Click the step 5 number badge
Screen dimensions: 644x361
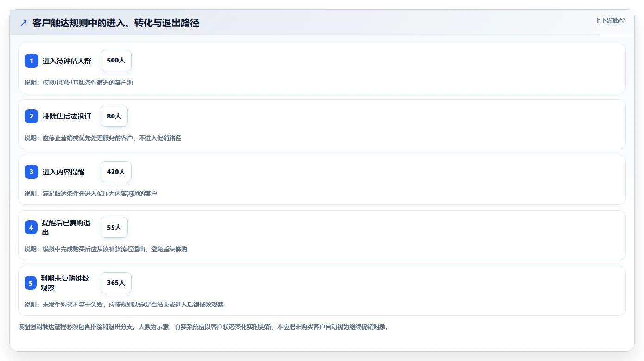pyautogui.click(x=31, y=283)
